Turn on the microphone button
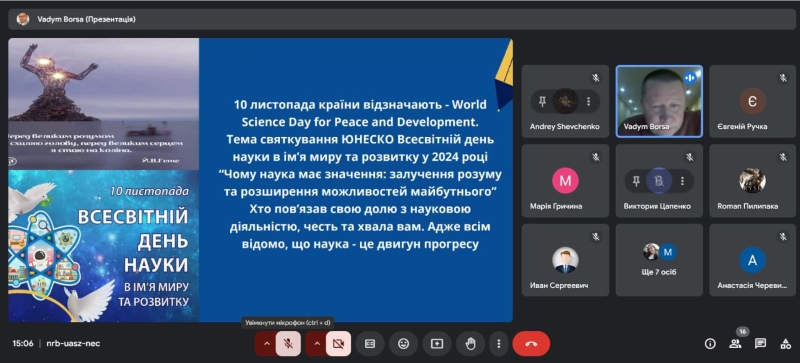This screenshot has height=363, width=800. click(288, 344)
